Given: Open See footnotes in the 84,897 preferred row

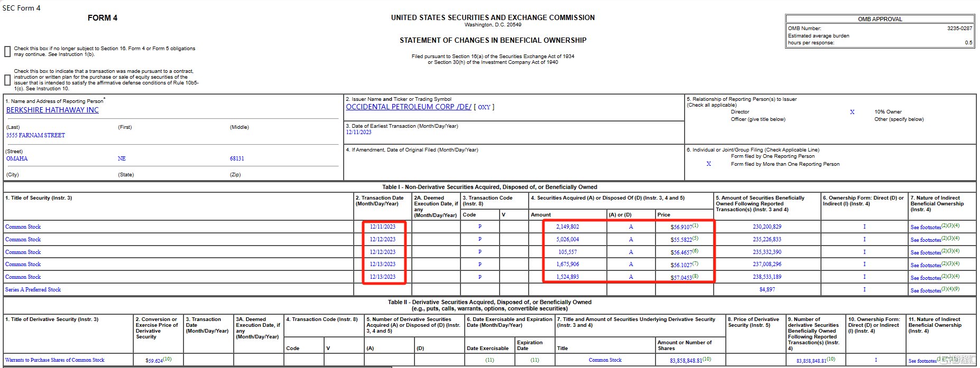Looking at the screenshot, I should click(x=926, y=291).
